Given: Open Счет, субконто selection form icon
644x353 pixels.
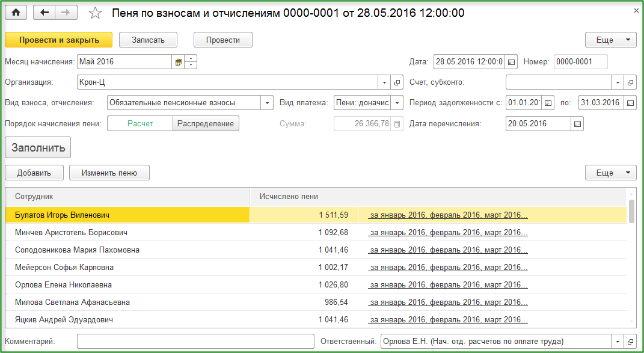Looking at the screenshot, I should click(630, 82).
